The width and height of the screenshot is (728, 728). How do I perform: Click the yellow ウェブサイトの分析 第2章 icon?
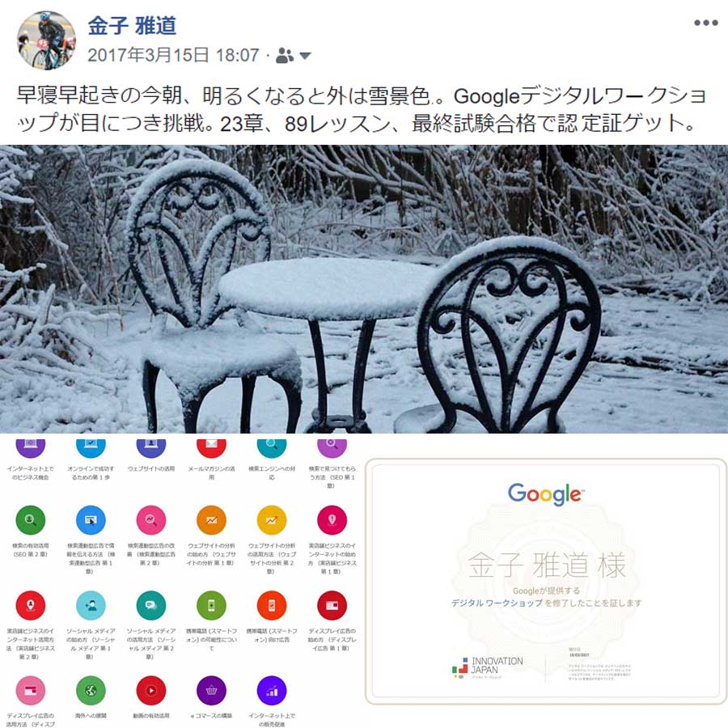[x=272, y=520]
